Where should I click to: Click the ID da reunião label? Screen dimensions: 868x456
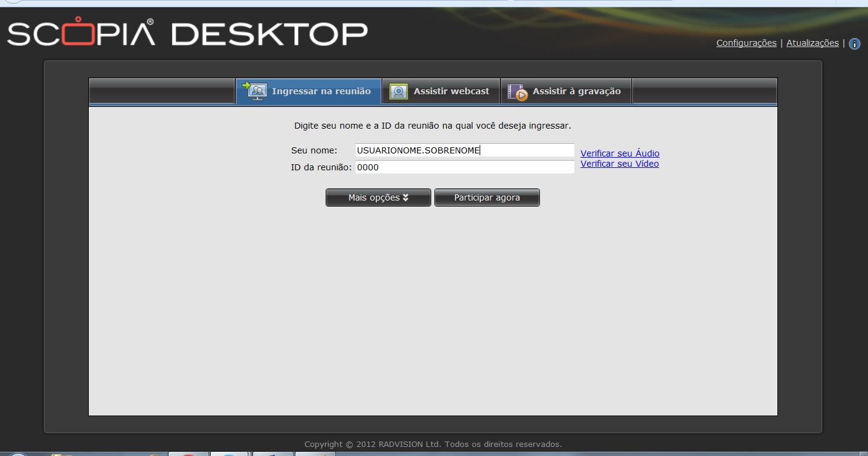[321, 167]
